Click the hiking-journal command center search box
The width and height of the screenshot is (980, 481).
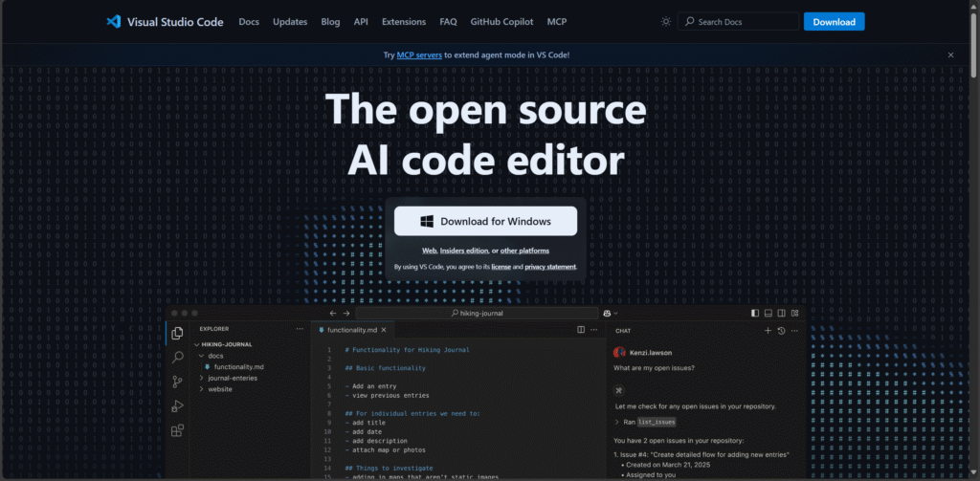[x=477, y=313]
